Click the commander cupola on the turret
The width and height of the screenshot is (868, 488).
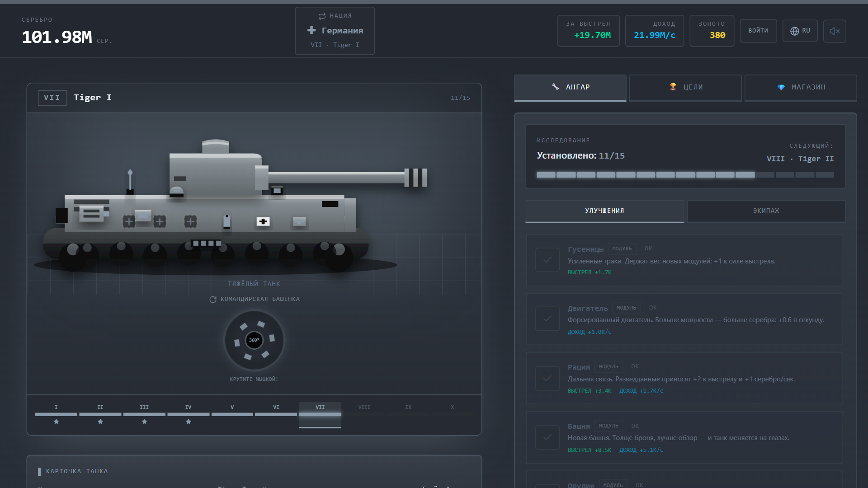pyautogui.click(x=216, y=146)
